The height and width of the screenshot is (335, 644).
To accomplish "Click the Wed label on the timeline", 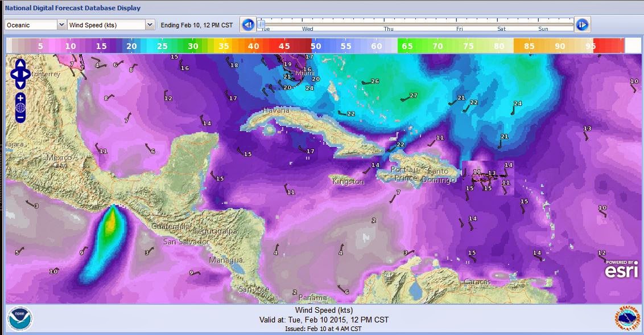I will coord(307,28).
